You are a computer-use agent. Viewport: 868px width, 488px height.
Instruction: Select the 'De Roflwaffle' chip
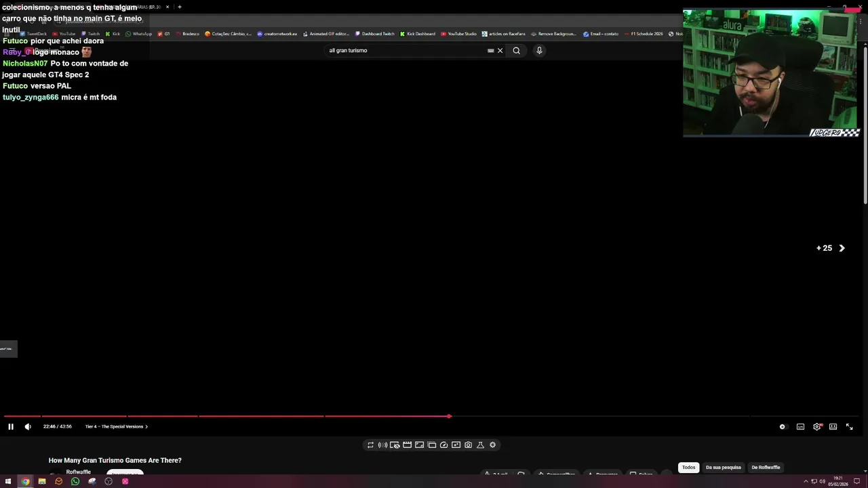pos(766,467)
